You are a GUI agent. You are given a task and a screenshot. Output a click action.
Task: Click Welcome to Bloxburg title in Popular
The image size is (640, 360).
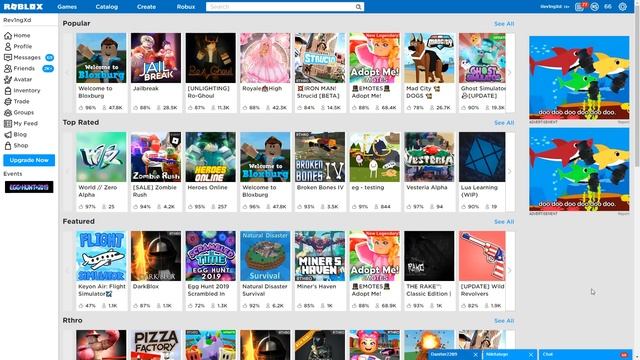(x=95, y=92)
